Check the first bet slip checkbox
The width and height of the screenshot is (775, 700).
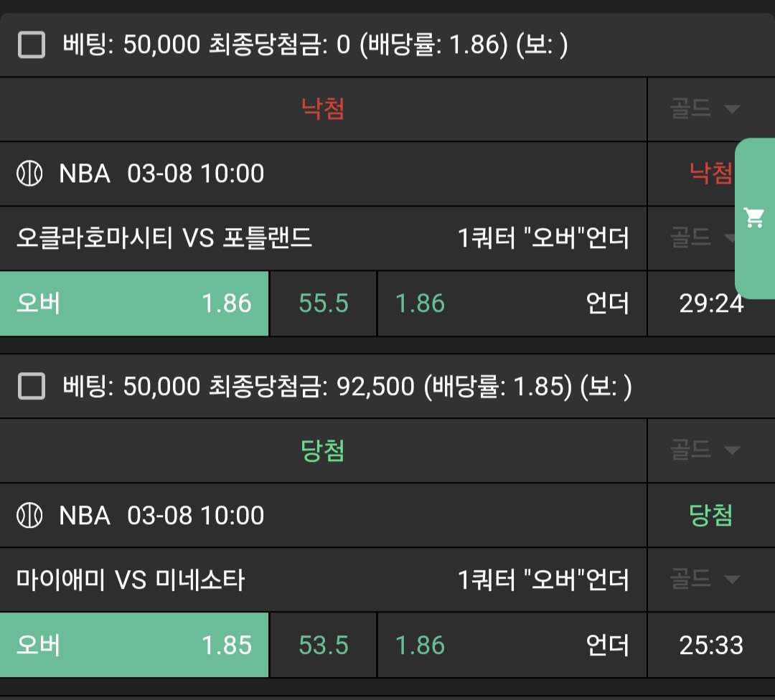[x=32, y=46]
